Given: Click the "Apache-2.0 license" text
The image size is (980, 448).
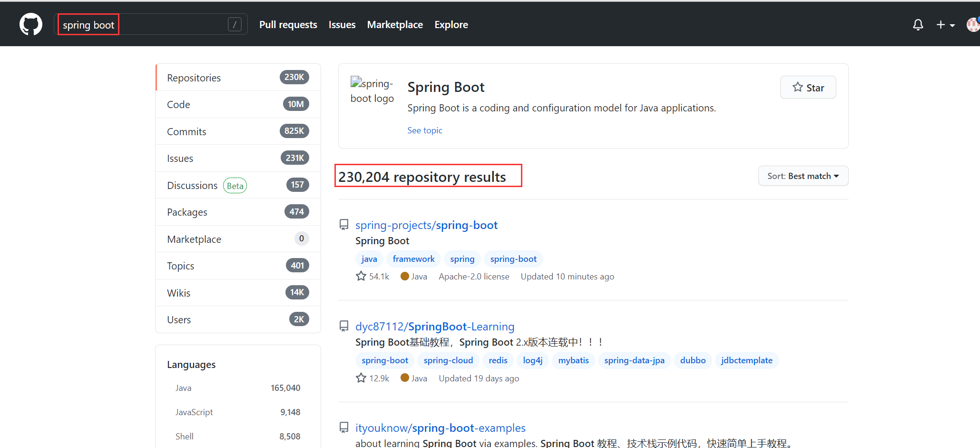Looking at the screenshot, I should 474,277.
